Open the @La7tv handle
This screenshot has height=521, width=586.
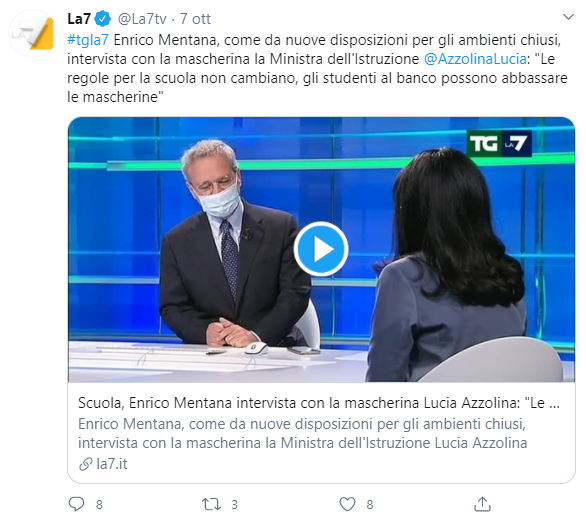tap(142, 19)
